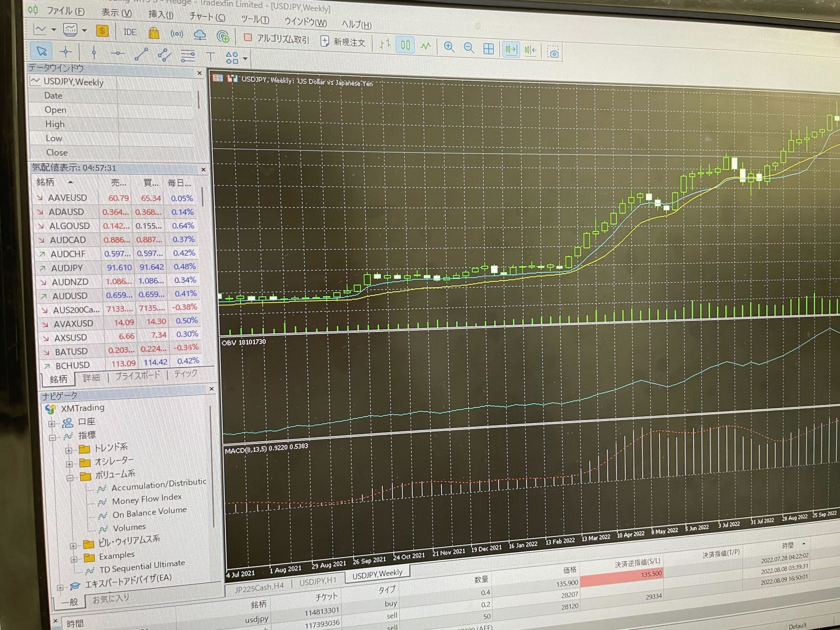Select On Balance Volume indicator
840x630 pixels.
[x=149, y=513]
